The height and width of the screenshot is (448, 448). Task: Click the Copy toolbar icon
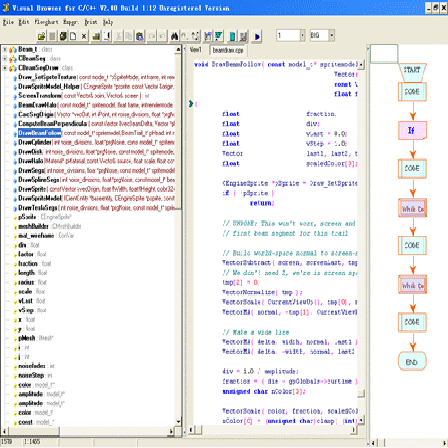coord(129,36)
